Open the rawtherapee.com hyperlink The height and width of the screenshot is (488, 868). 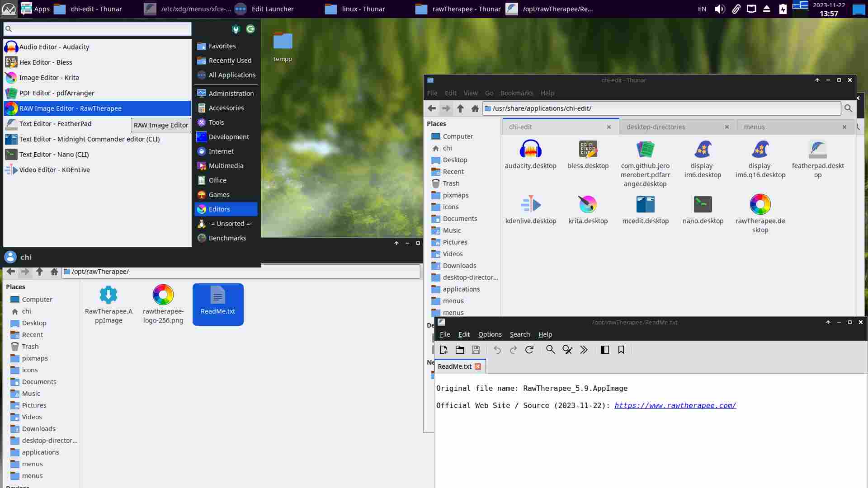[675, 406]
